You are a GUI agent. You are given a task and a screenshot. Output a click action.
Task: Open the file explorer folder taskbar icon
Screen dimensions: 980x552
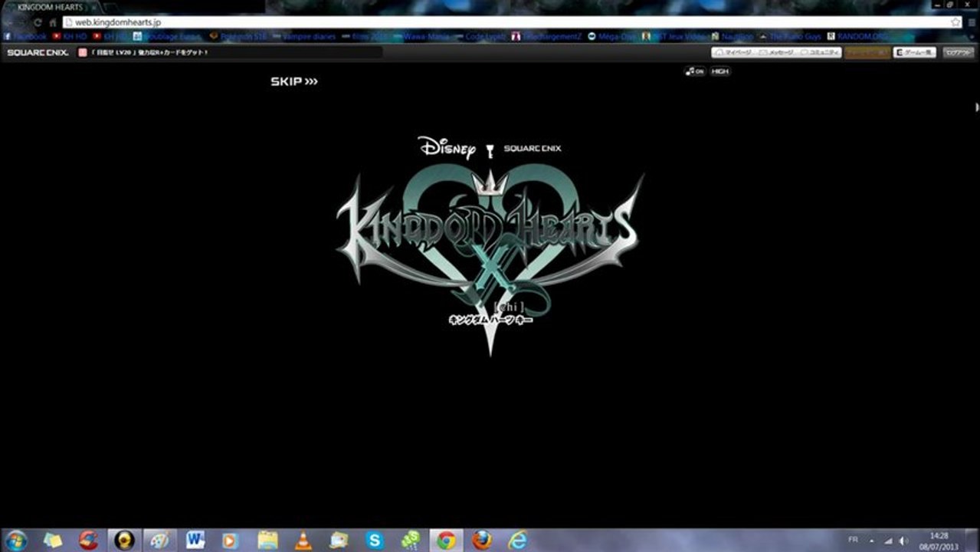(267, 540)
